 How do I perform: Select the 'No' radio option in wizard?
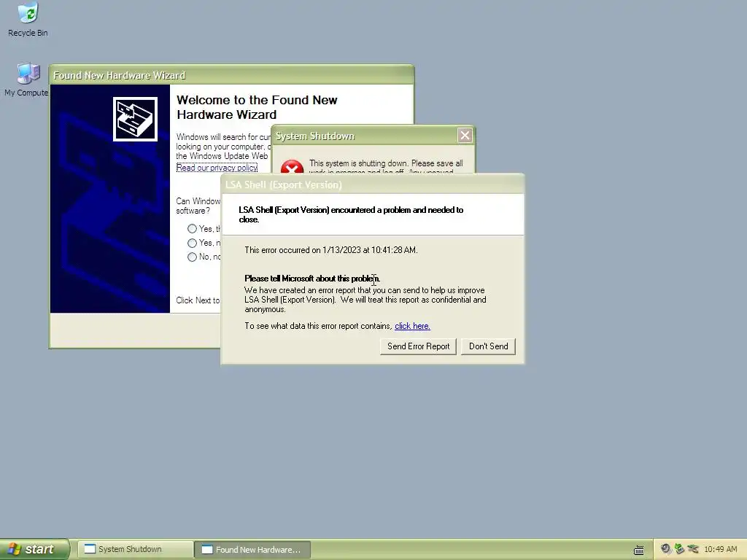(x=192, y=257)
